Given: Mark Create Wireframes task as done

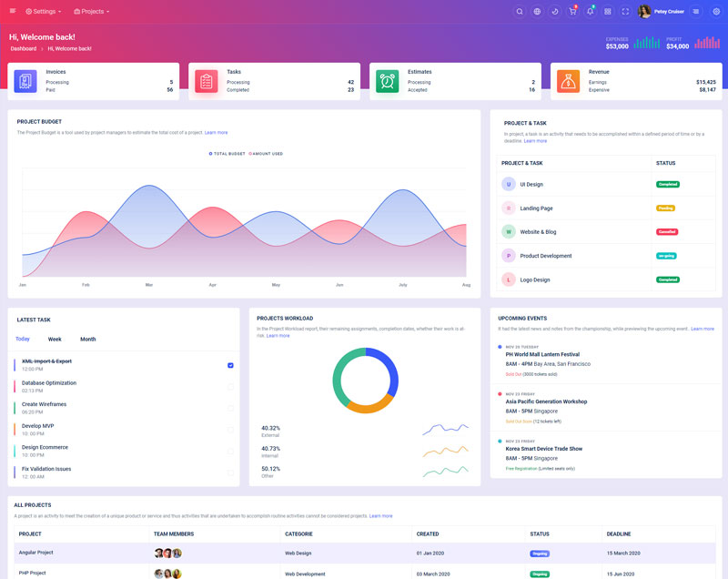Looking at the screenshot, I should tap(230, 408).
